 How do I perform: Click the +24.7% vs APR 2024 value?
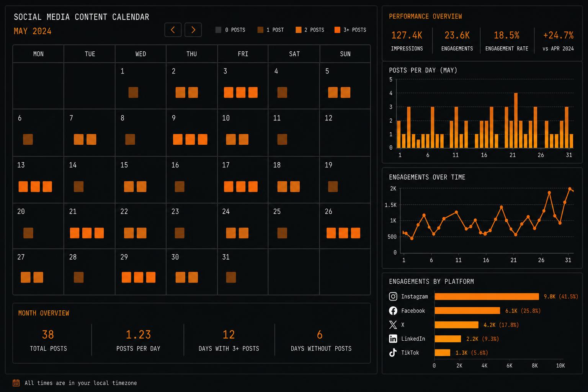(558, 35)
